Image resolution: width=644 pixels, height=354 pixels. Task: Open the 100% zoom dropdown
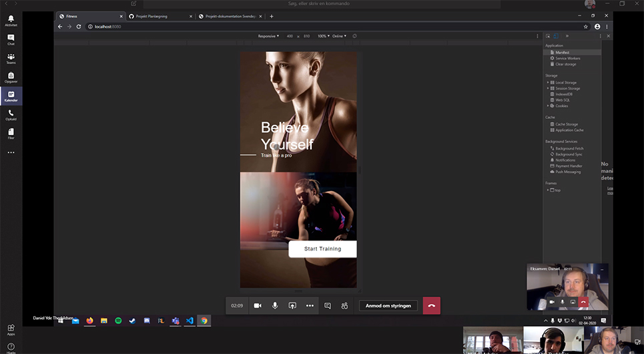coord(323,36)
